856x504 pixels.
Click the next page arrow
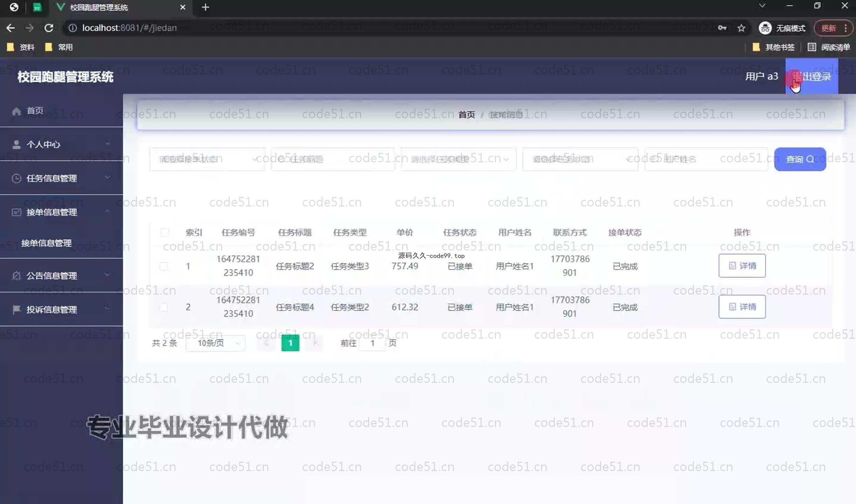tap(315, 343)
